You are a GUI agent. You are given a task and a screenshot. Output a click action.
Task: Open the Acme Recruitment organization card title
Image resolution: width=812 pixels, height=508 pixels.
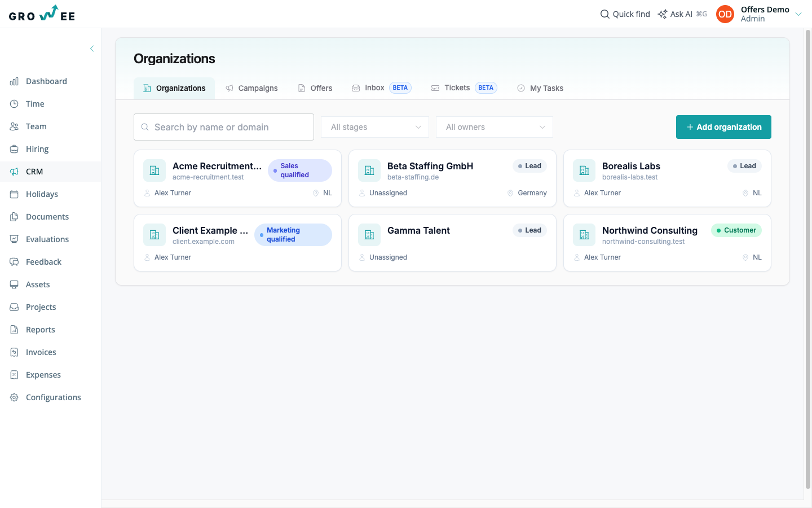(x=217, y=166)
